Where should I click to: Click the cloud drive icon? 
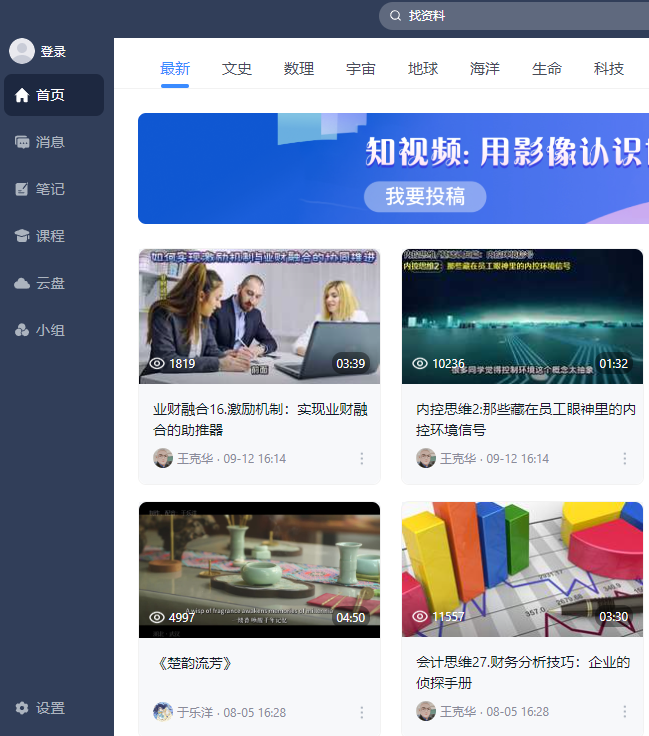(x=22, y=284)
